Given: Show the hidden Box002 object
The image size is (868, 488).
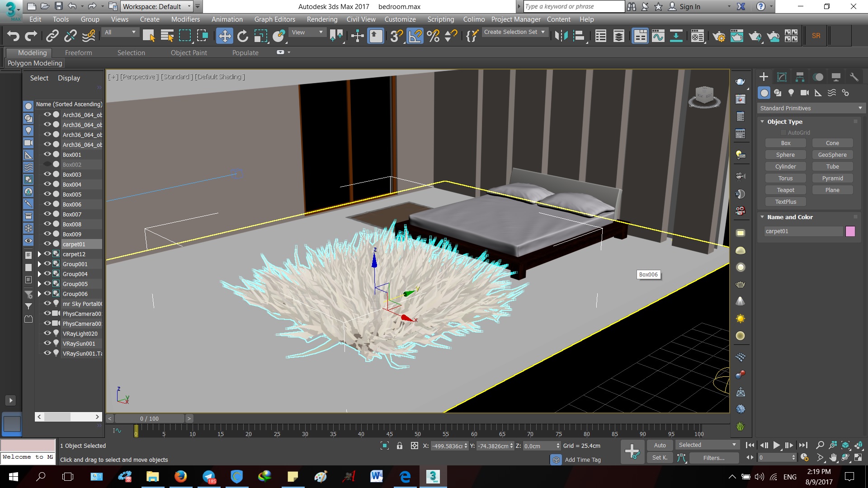Looking at the screenshot, I should tap(47, 164).
